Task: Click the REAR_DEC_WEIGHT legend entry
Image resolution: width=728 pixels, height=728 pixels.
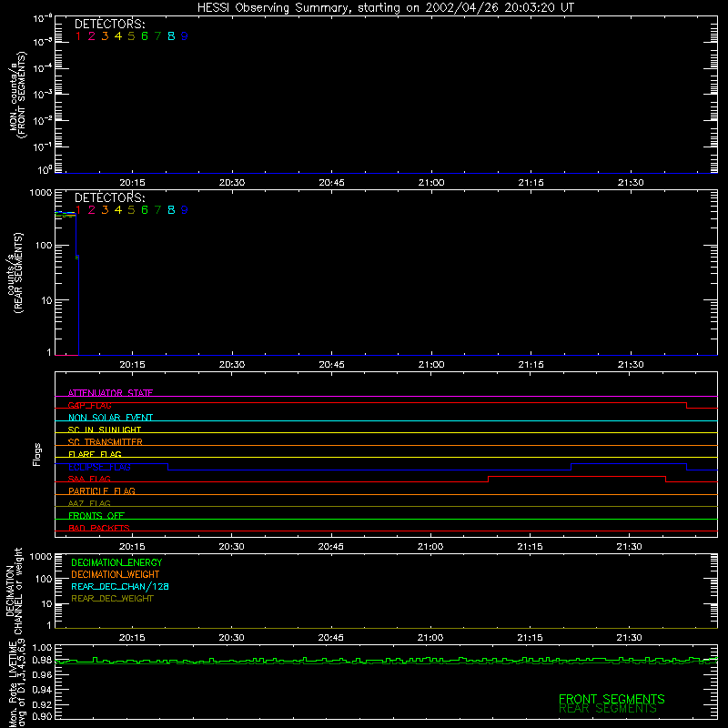Action: (x=112, y=599)
